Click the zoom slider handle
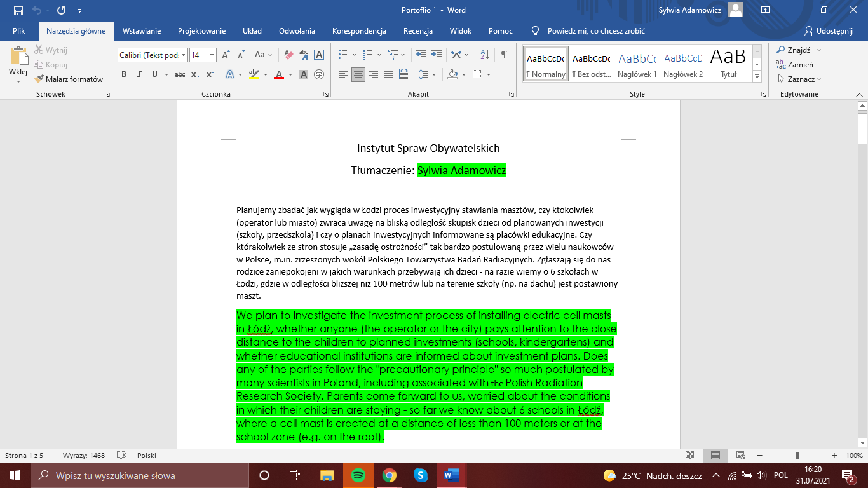The height and width of the screenshot is (488, 868). [797, 456]
